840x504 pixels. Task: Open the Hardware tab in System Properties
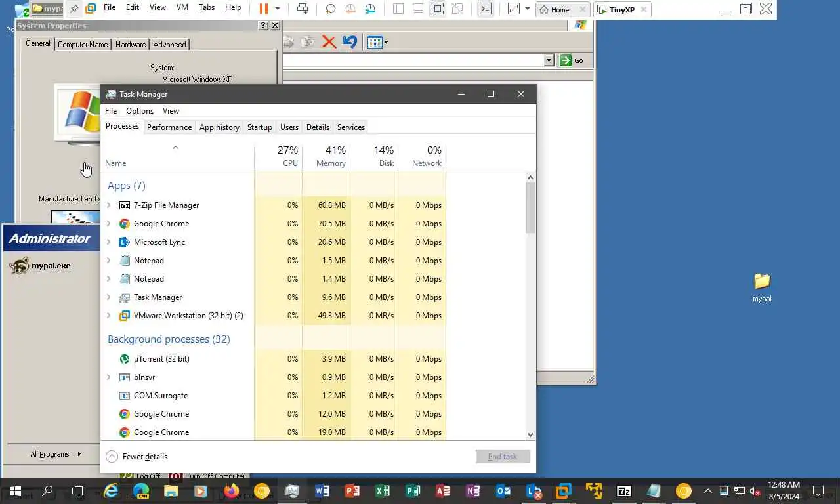click(x=131, y=44)
